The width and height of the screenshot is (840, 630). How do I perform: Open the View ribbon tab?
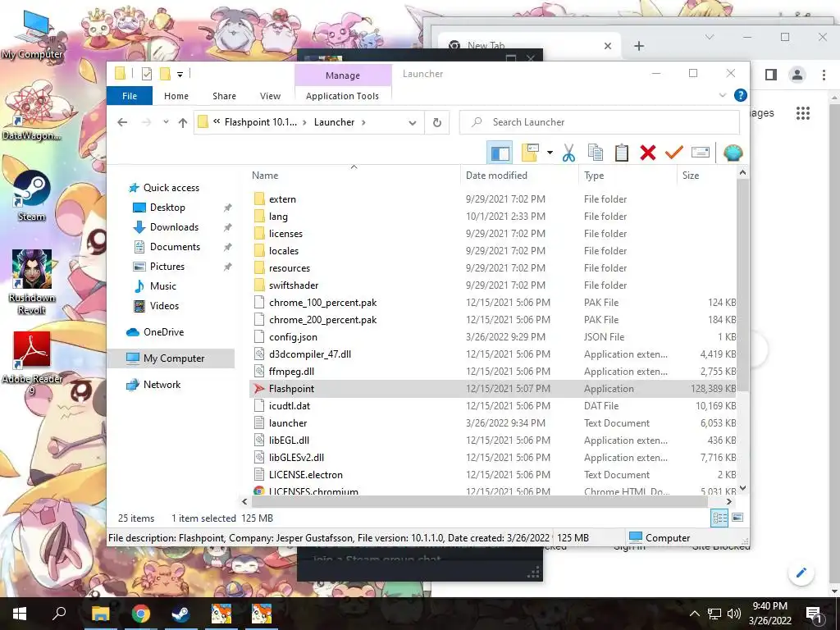coord(270,96)
